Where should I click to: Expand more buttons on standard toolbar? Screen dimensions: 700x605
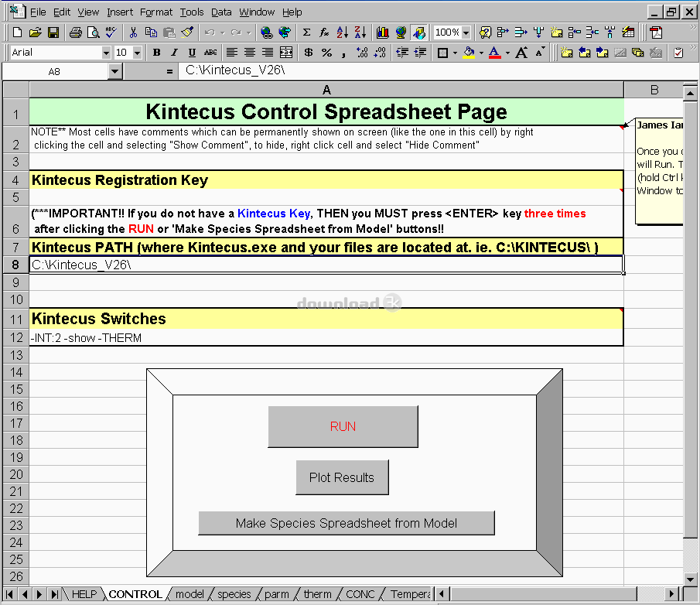693,28
